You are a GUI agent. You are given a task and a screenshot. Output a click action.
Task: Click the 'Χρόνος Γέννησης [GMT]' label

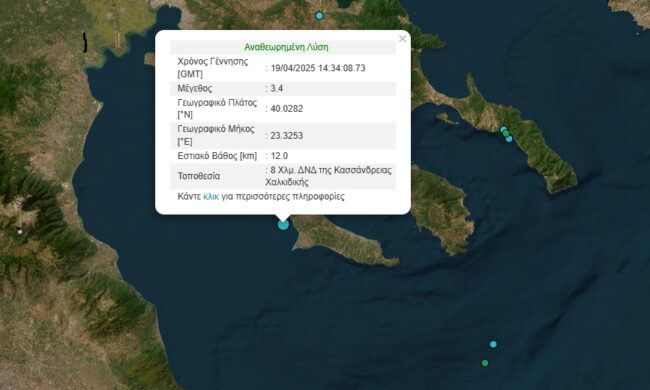tap(213, 68)
